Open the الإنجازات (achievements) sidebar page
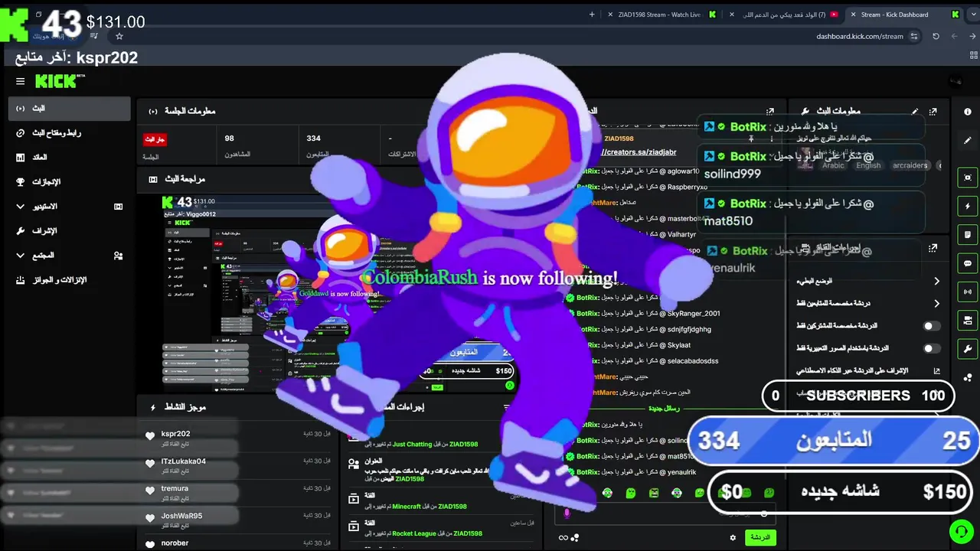This screenshot has width=980, height=551. (70, 182)
